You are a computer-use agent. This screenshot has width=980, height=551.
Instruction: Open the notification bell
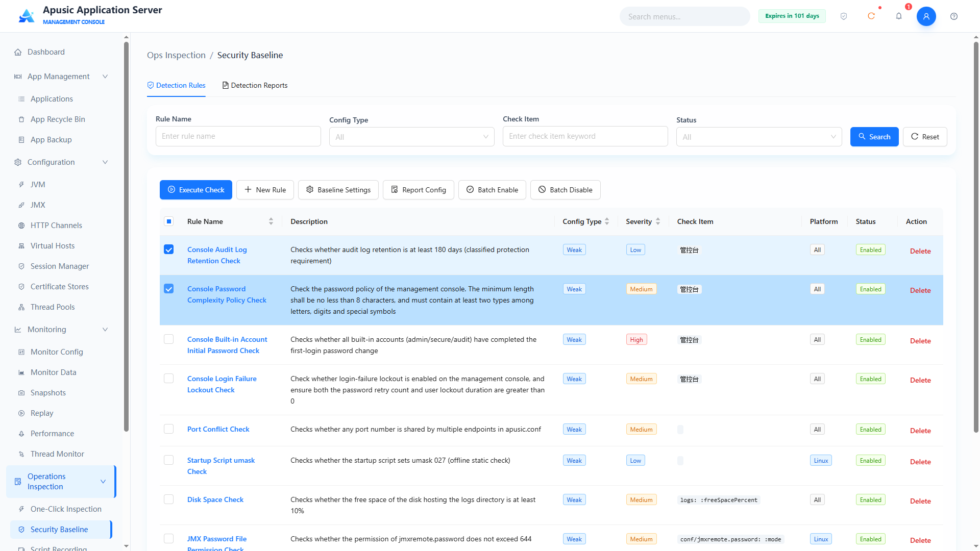point(899,16)
